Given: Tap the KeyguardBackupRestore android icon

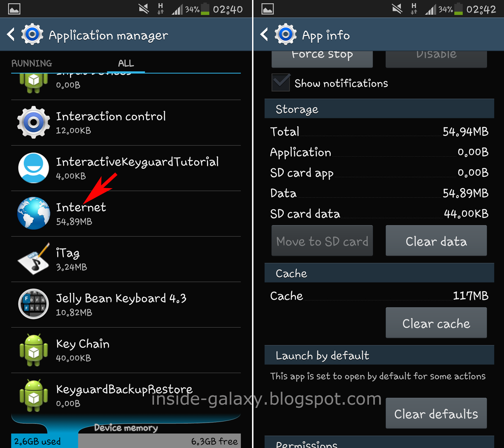Looking at the screenshot, I should pos(34,395).
